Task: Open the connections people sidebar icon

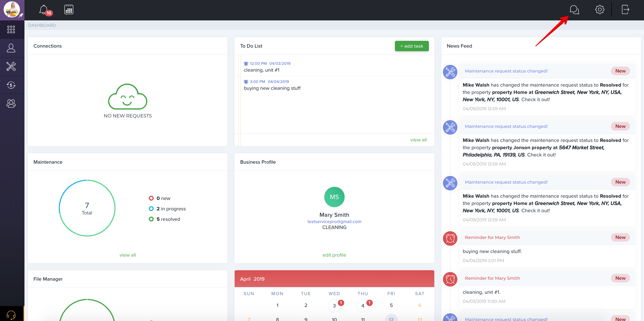Action: tap(11, 103)
